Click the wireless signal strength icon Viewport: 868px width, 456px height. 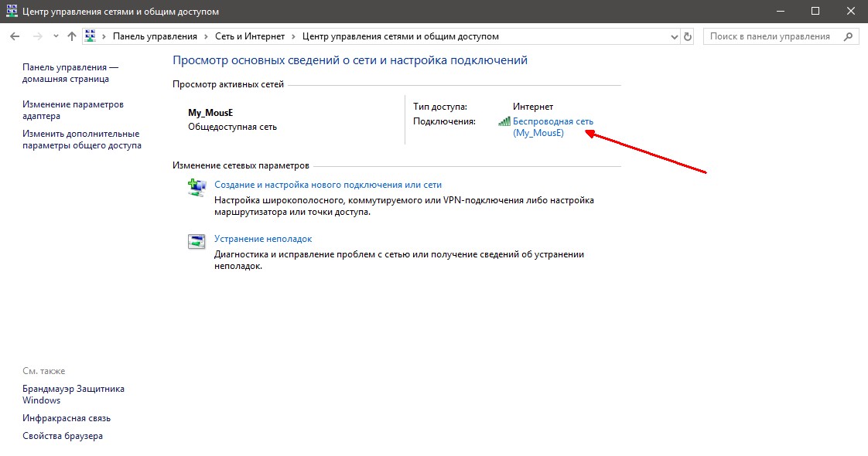[x=504, y=121]
